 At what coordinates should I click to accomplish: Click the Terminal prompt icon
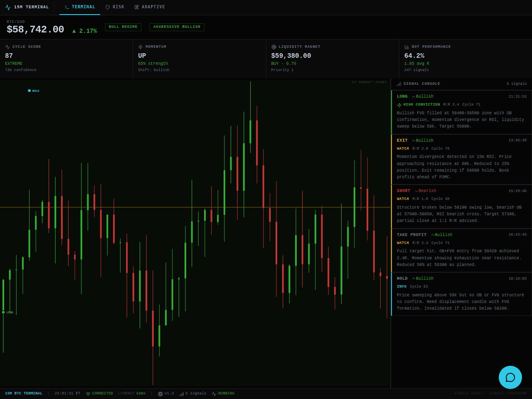pyautogui.click(x=67, y=7)
